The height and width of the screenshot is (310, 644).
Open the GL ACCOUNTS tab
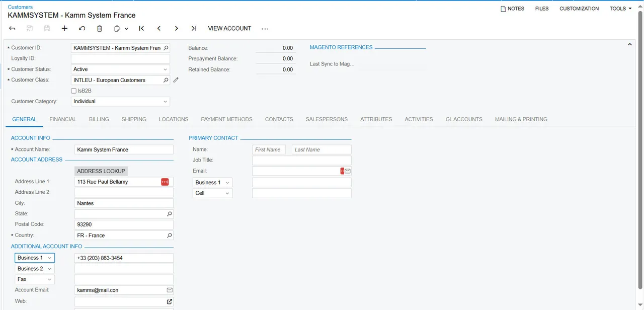(464, 119)
